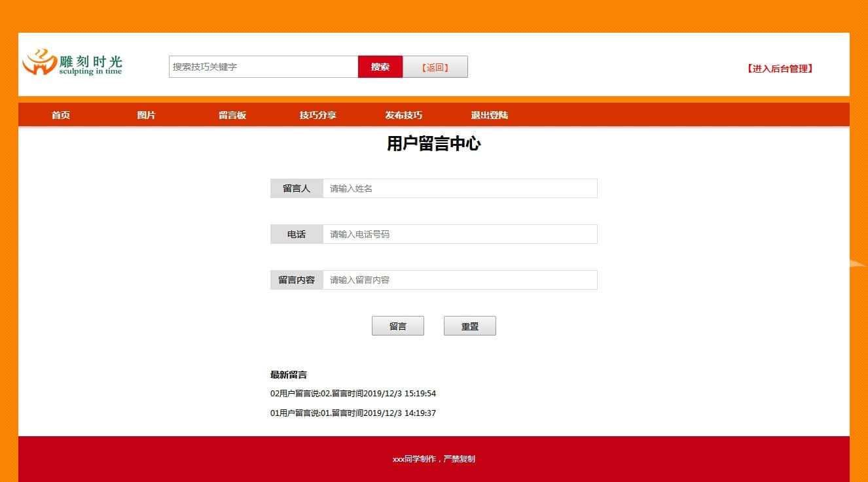Focus the 搜索技巧关键字 search box
The width and height of the screenshot is (868, 482).
(263, 67)
